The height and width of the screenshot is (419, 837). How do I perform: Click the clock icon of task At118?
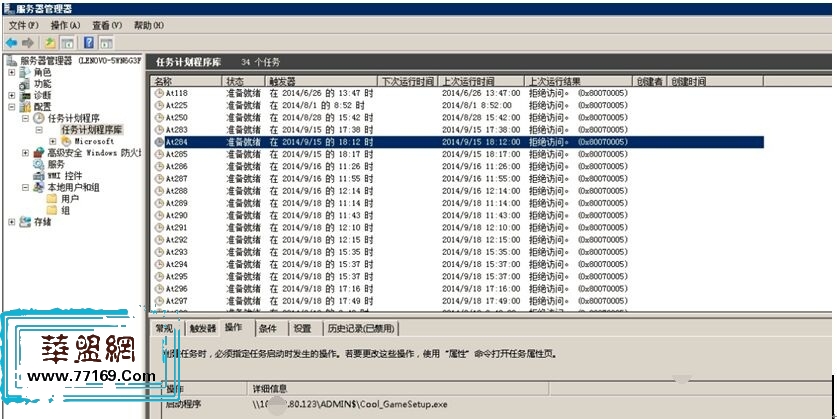(159, 93)
